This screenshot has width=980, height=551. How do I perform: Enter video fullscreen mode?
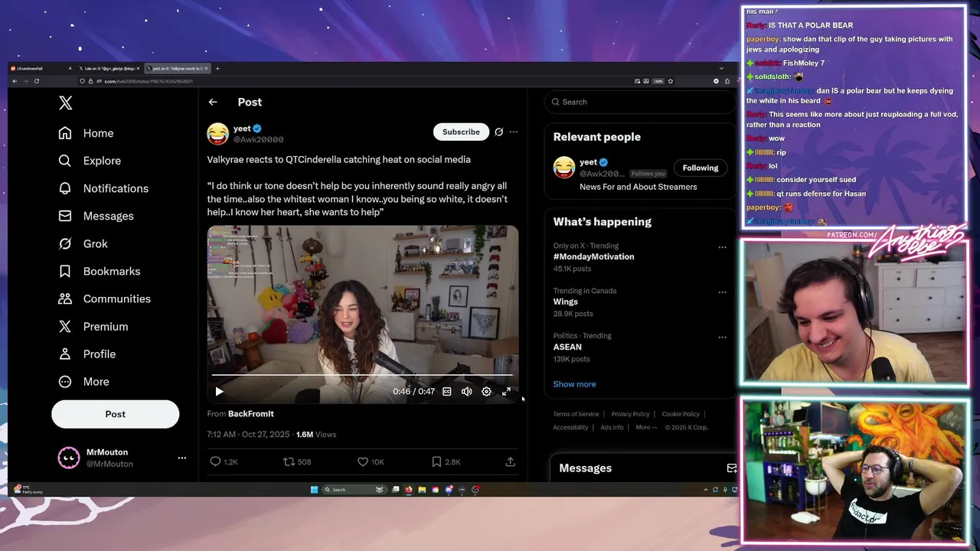point(506,391)
